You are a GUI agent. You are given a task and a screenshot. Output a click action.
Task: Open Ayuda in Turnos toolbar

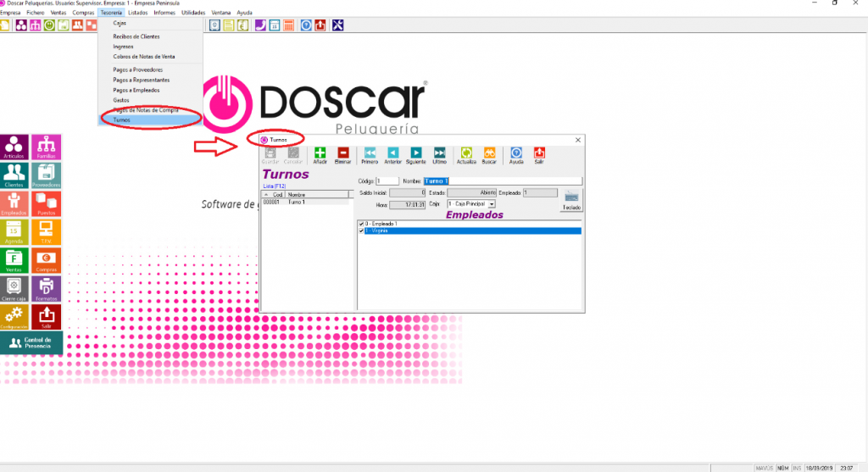tap(516, 155)
